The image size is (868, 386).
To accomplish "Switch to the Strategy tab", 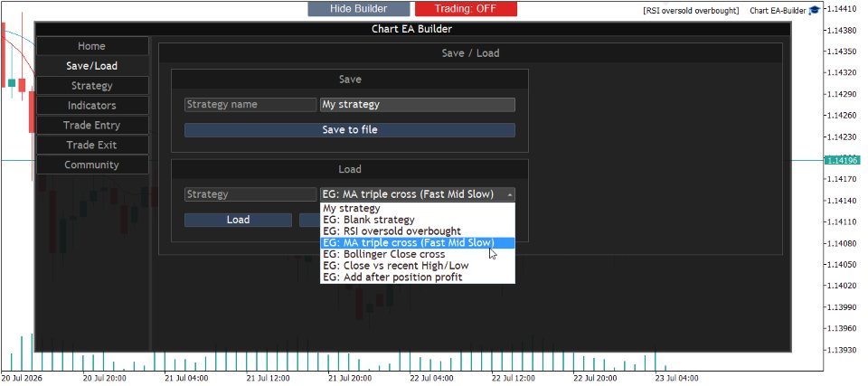I will pos(92,86).
